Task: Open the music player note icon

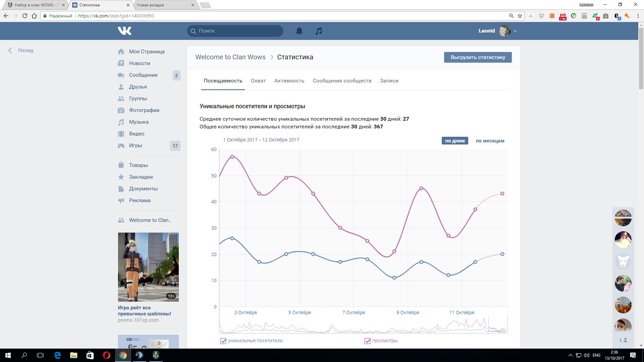Action: tap(319, 31)
